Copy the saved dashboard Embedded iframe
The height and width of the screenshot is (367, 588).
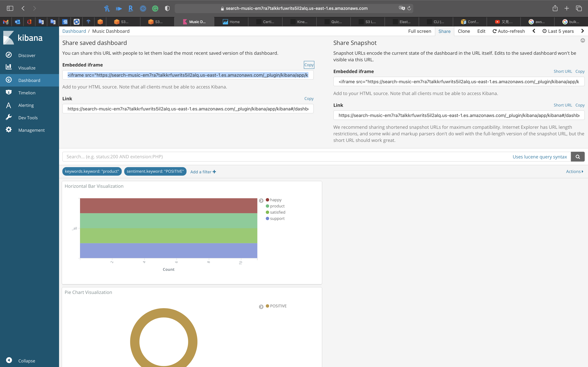309,65
